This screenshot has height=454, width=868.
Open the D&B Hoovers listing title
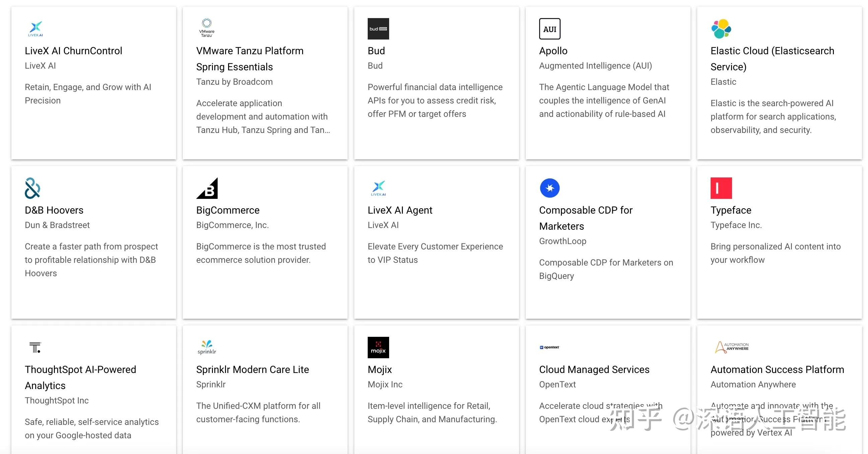point(54,210)
